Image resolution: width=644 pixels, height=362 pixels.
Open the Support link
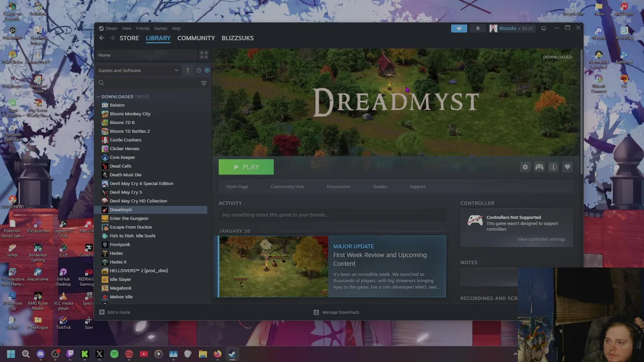[417, 187]
